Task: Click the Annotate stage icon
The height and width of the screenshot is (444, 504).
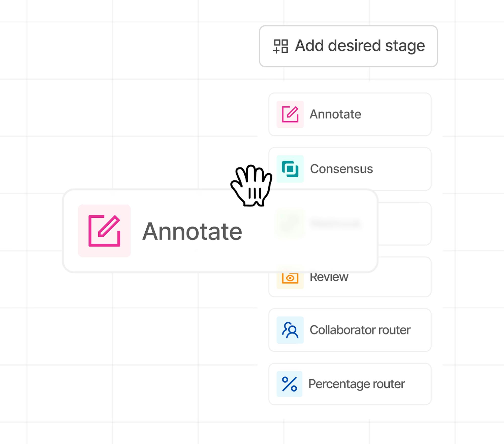Action: (290, 114)
